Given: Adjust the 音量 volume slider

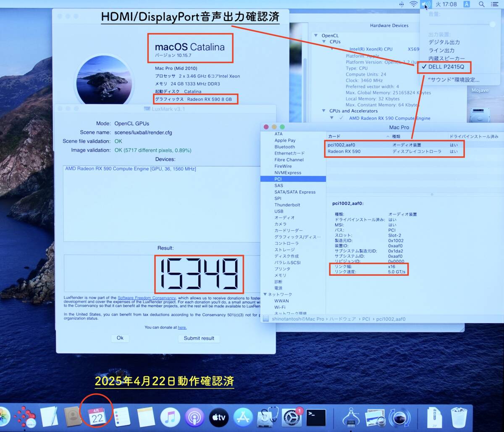Looking at the screenshot, I should (x=462, y=24).
